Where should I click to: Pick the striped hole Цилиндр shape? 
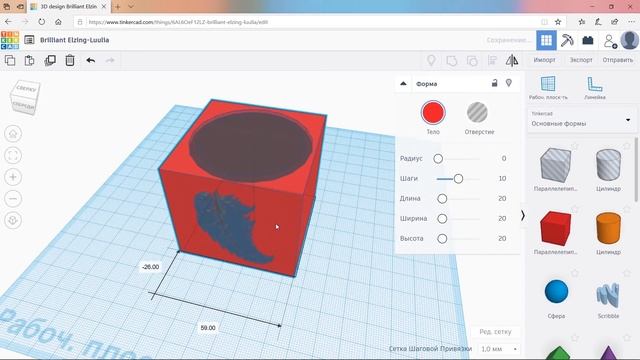(x=608, y=165)
